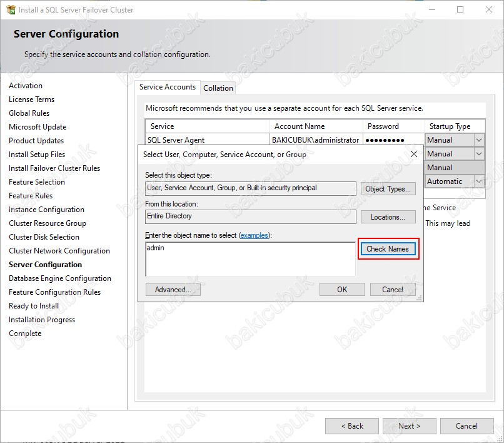Click the Product Updates step
Image resolution: width=504 pixels, height=443 pixels.
coord(36,141)
